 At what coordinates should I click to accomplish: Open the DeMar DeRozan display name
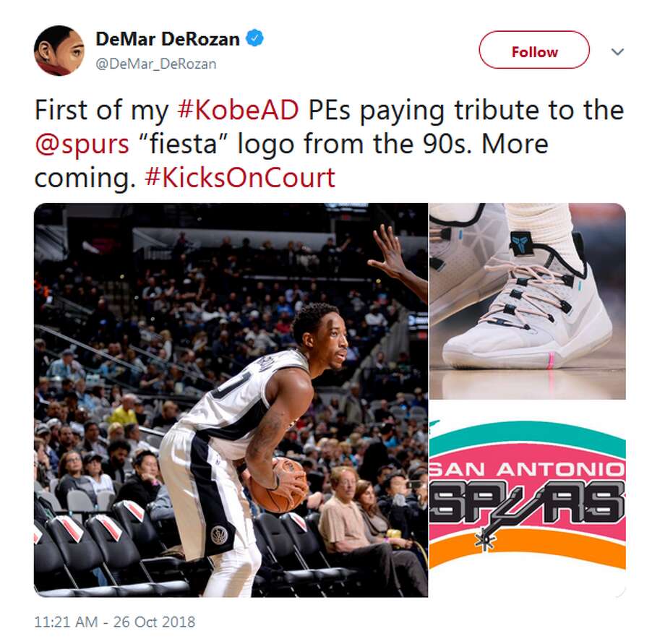coord(168,39)
